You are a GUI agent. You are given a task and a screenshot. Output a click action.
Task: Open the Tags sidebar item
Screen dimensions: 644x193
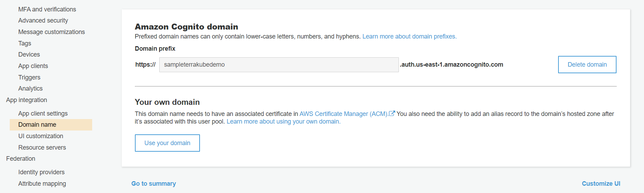(x=25, y=43)
